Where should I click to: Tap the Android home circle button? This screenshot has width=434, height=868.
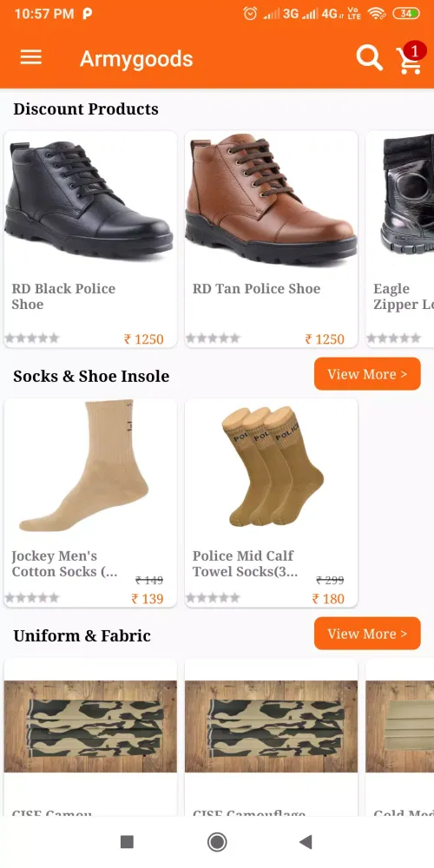tap(217, 842)
